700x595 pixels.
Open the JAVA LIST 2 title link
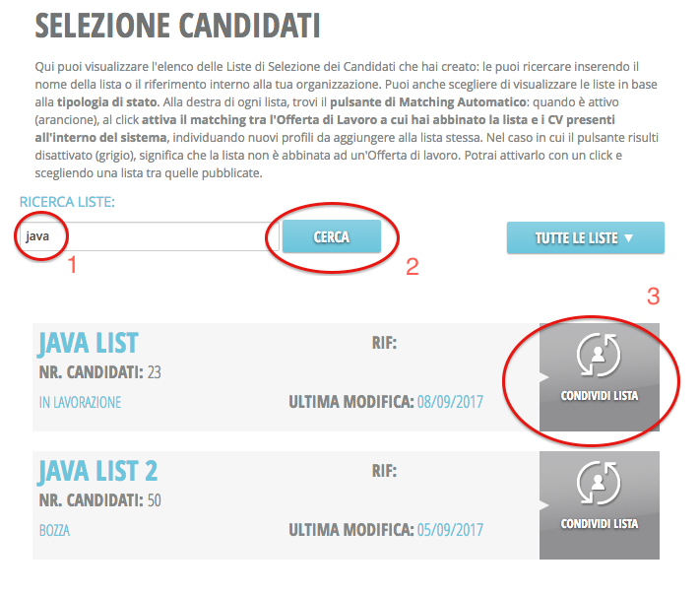97,471
